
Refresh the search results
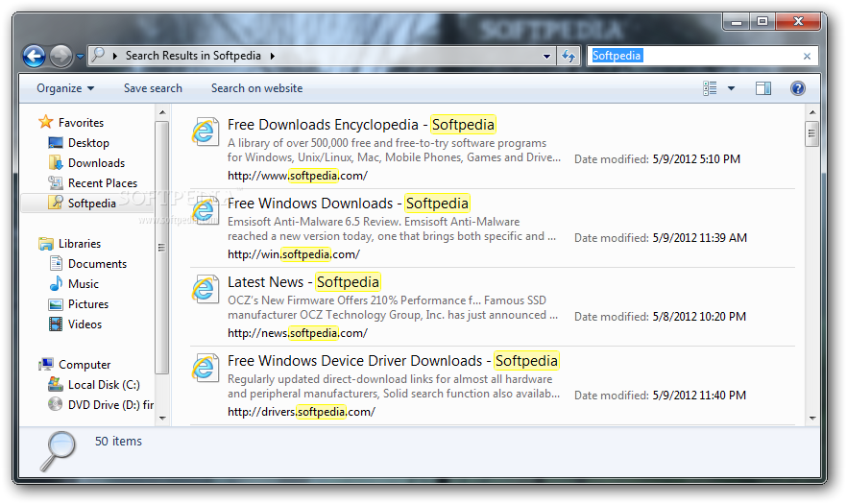[x=569, y=56]
